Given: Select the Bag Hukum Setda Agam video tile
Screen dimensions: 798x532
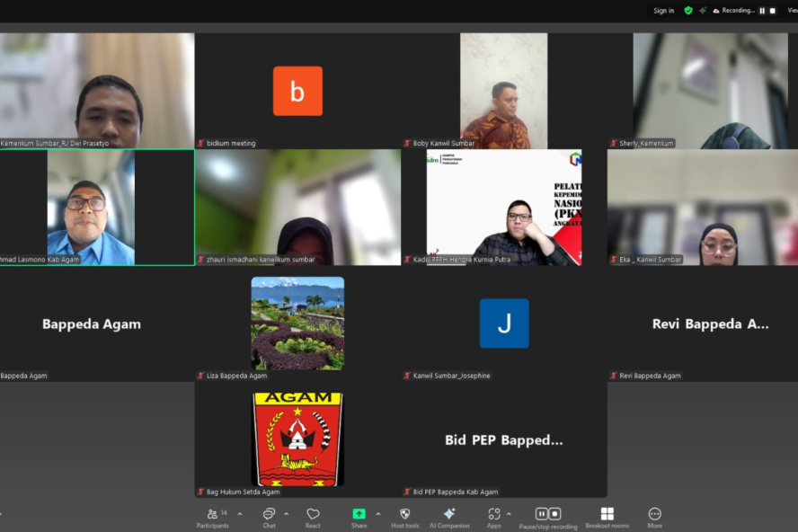Looking at the screenshot, I should [x=297, y=440].
